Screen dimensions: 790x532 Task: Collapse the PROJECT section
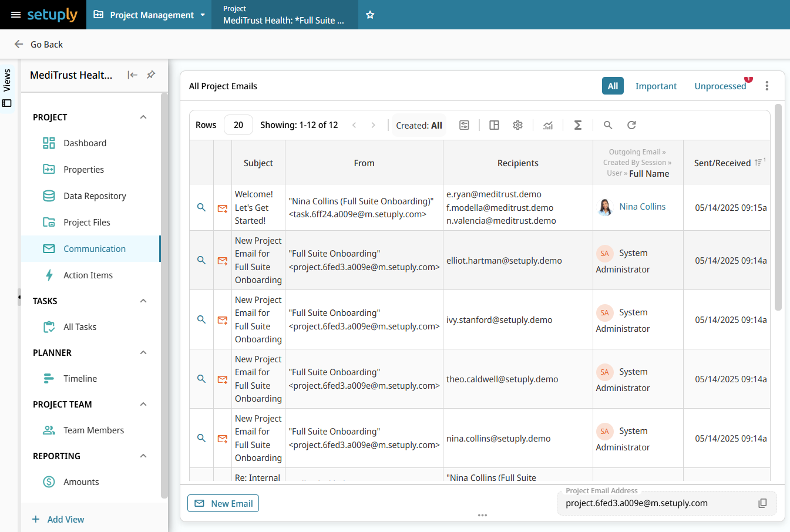143,117
